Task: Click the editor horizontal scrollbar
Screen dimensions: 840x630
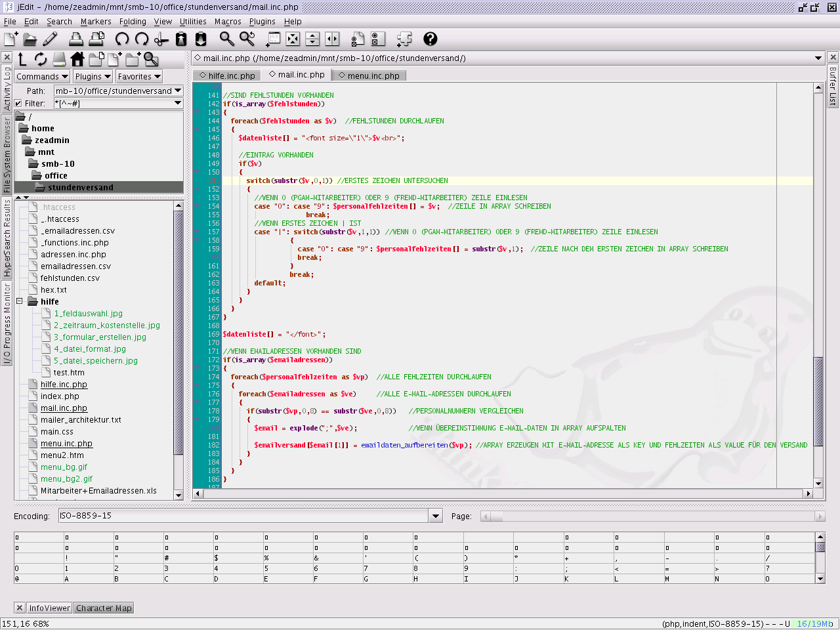Action: [503, 493]
